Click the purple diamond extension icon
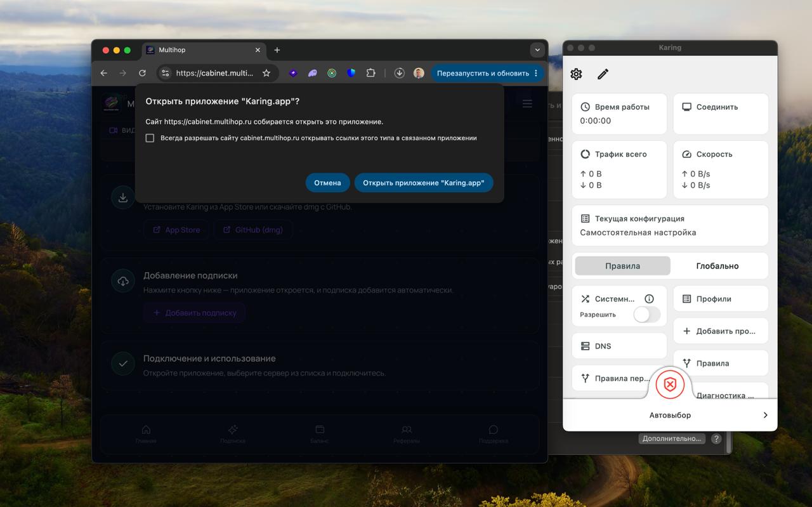The height and width of the screenshot is (507, 812). (293, 74)
